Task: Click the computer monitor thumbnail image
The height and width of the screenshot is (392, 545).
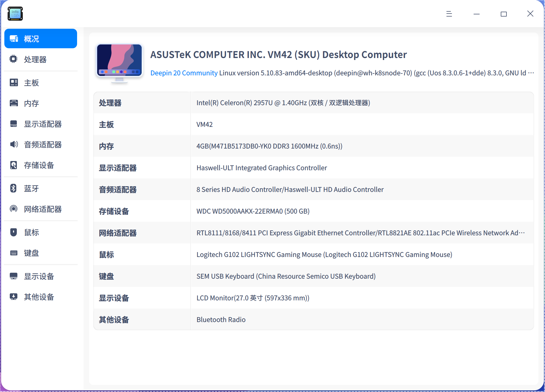Action: (x=120, y=62)
